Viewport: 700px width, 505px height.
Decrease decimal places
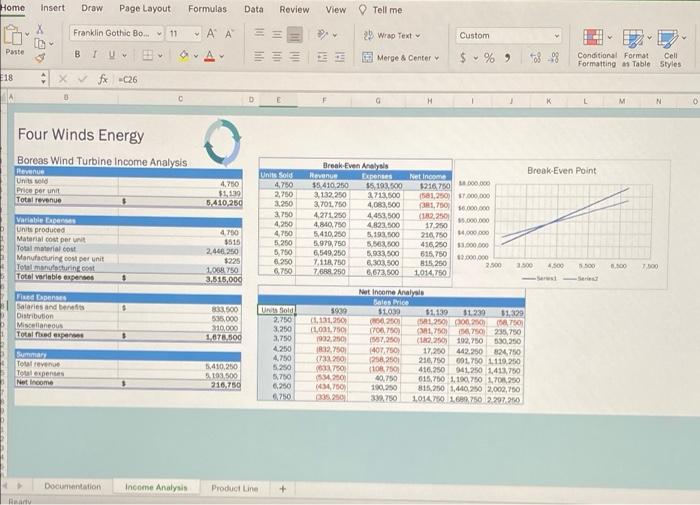click(x=555, y=58)
